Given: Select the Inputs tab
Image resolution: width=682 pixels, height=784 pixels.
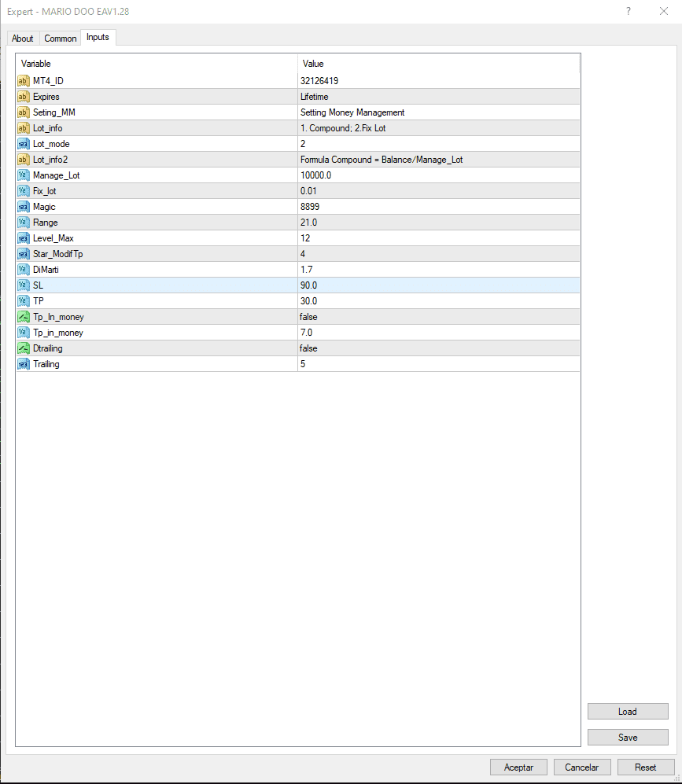Looking at the screenshot, I should pos(98,38).
